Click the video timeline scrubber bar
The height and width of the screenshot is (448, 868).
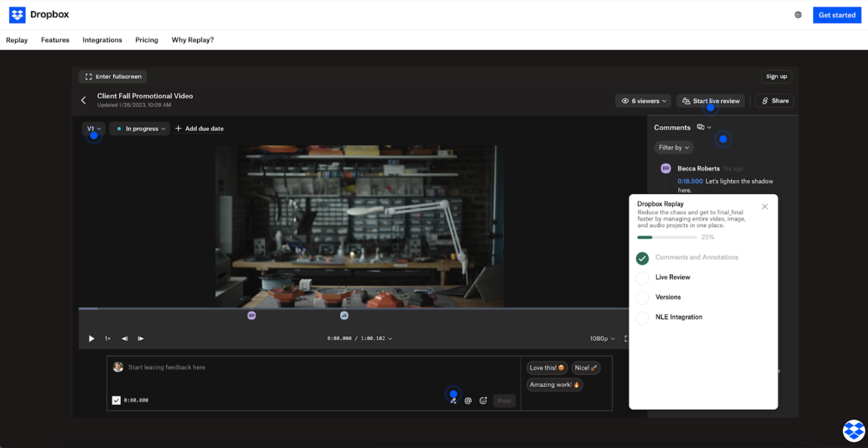[x=354, y=308]
